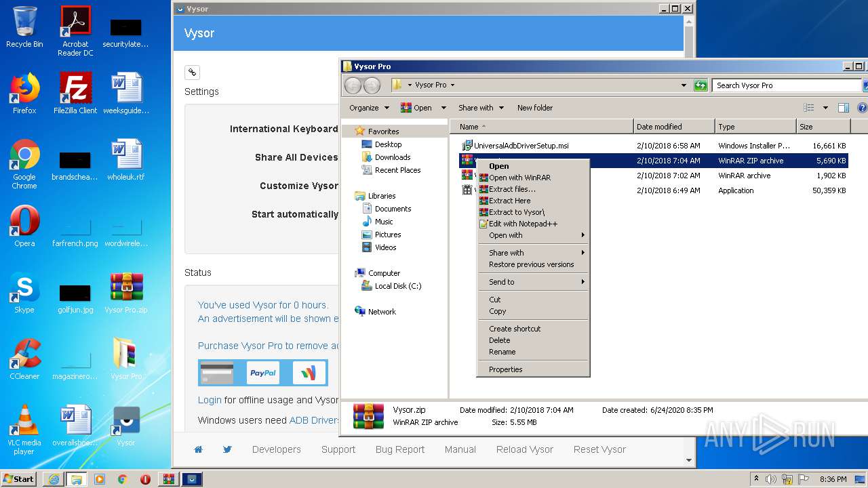Open the home icon in Vysor footer
The width and height of the screenshot is (868, 488).
tap(199, 449)
